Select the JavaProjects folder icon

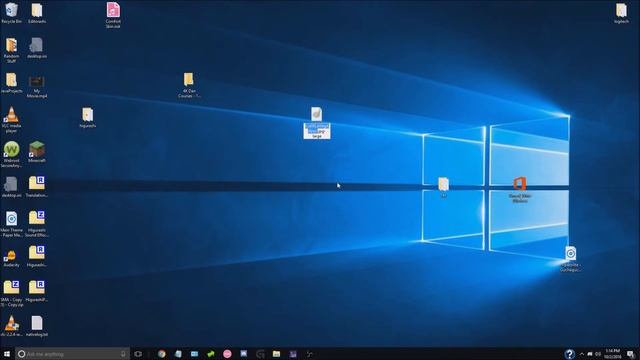(11, 83)
